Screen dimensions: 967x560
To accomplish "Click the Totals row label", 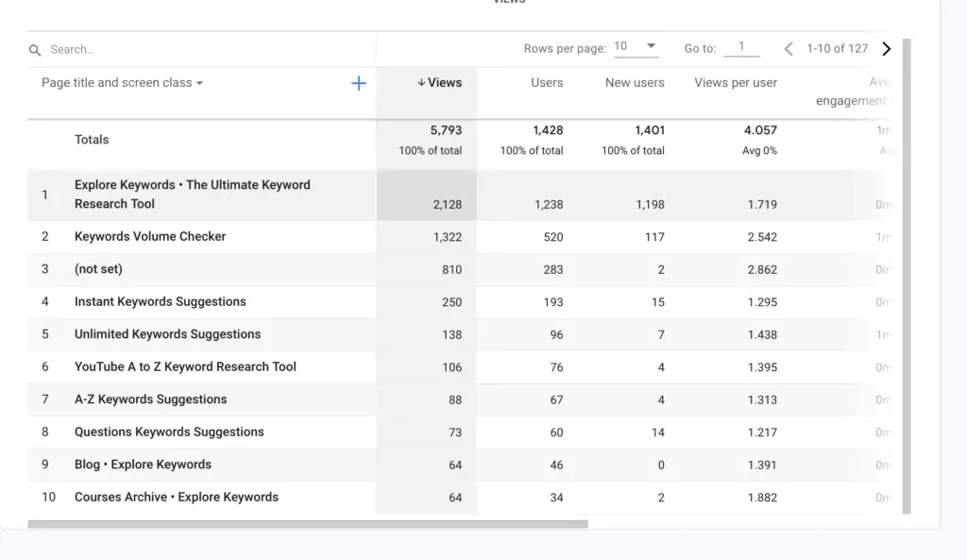I will (x=92, y=140).
